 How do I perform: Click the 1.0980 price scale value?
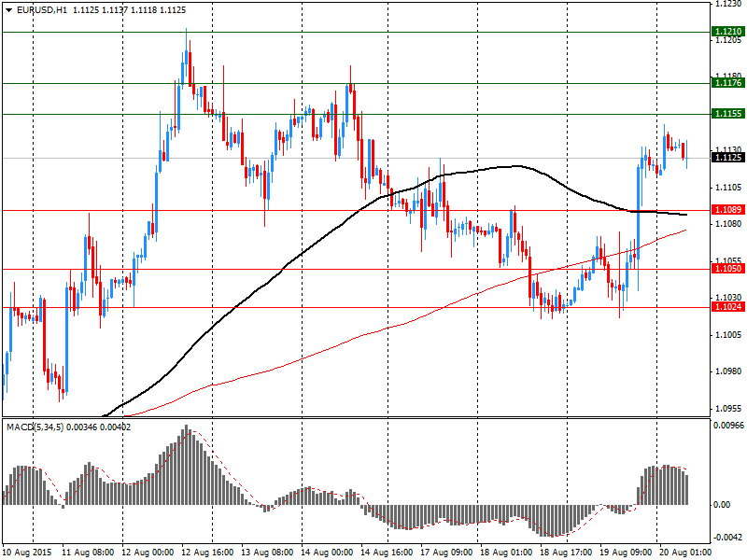click(728, 371)
